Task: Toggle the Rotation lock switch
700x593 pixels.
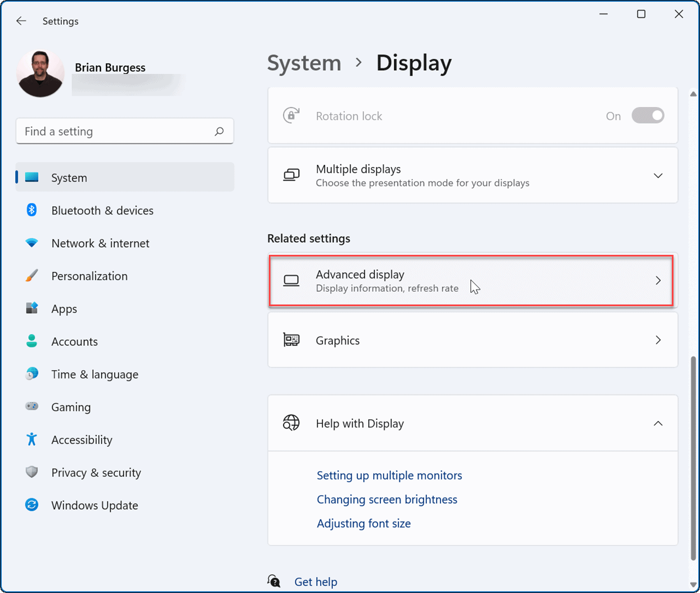Action: click(648, 115)
